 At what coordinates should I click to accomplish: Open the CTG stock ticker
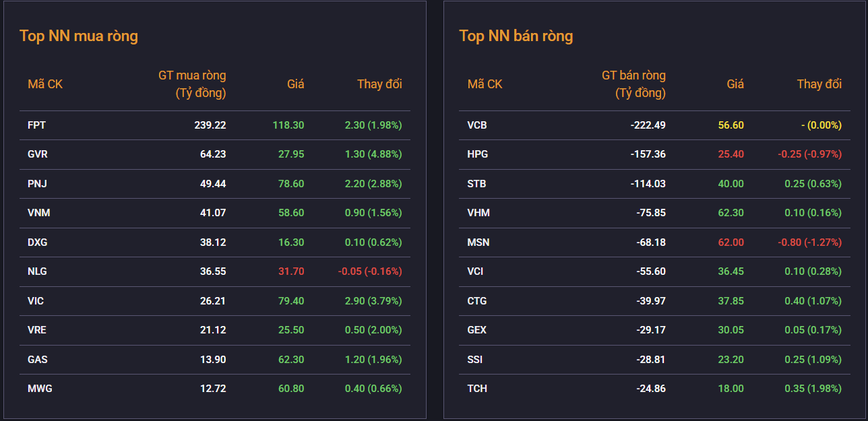click(477, 301)
